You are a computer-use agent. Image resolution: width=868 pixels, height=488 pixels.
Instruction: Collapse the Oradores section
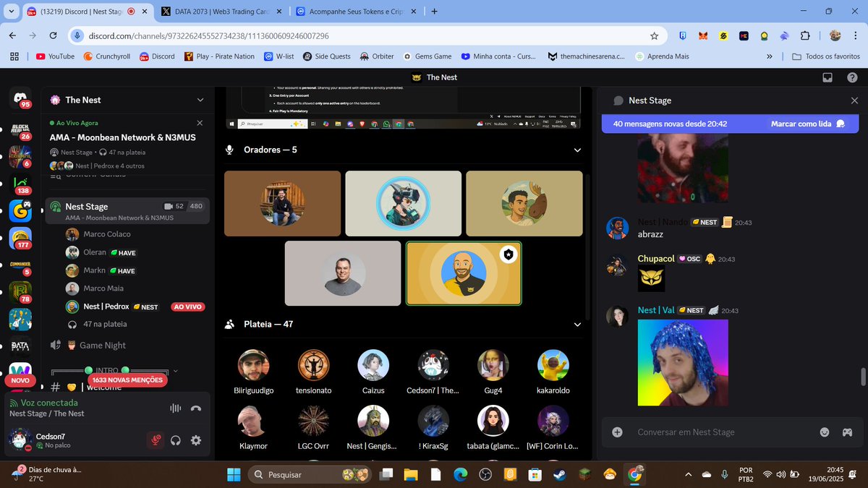click(x=577, y=150)
